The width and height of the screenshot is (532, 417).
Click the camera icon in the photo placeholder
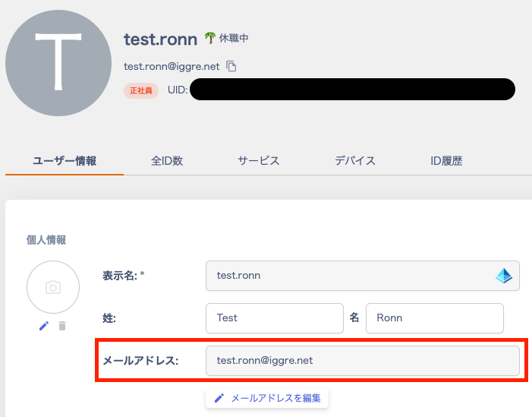pyautogui.click(x=53, y=287)
